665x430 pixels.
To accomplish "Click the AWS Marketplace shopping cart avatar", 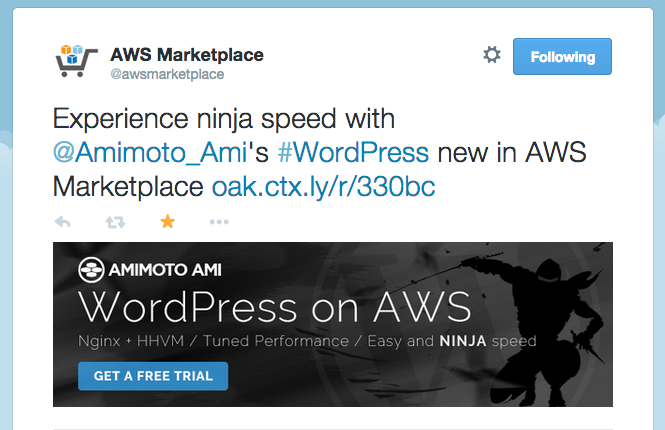I will point(76,61).
